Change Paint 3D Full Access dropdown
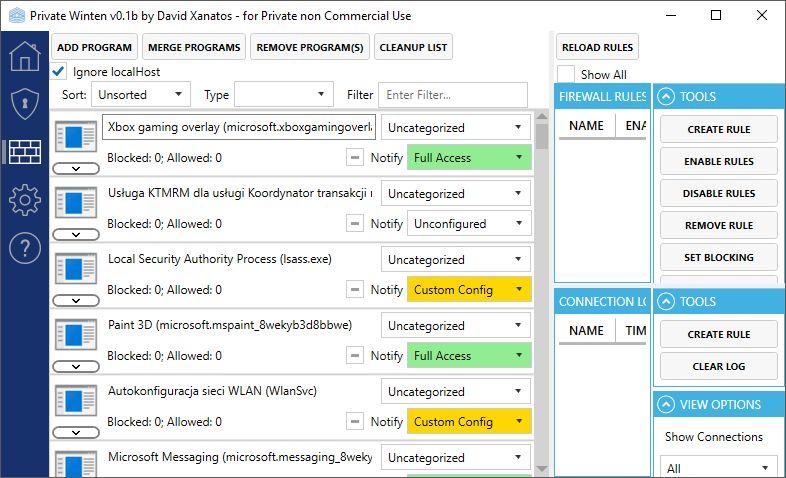Viewport: 786px width, 478px height. (469, 356)
